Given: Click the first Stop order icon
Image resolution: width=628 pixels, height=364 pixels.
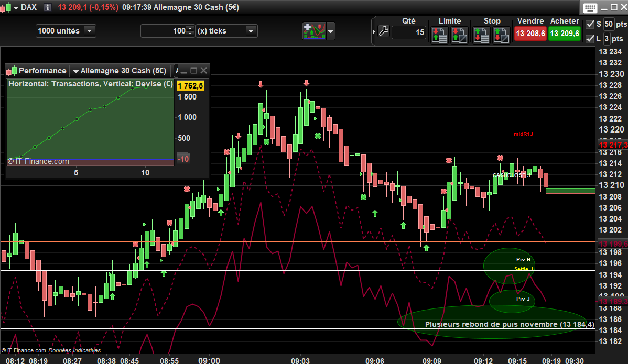Looking at the screenshot, I should (481, 35).
